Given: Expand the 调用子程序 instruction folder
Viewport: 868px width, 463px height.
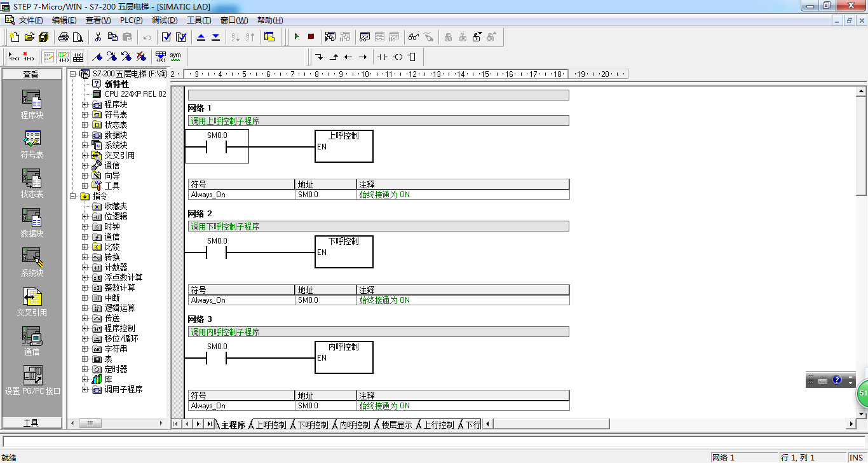Looking at the screenshot, I should click(85, 389).
